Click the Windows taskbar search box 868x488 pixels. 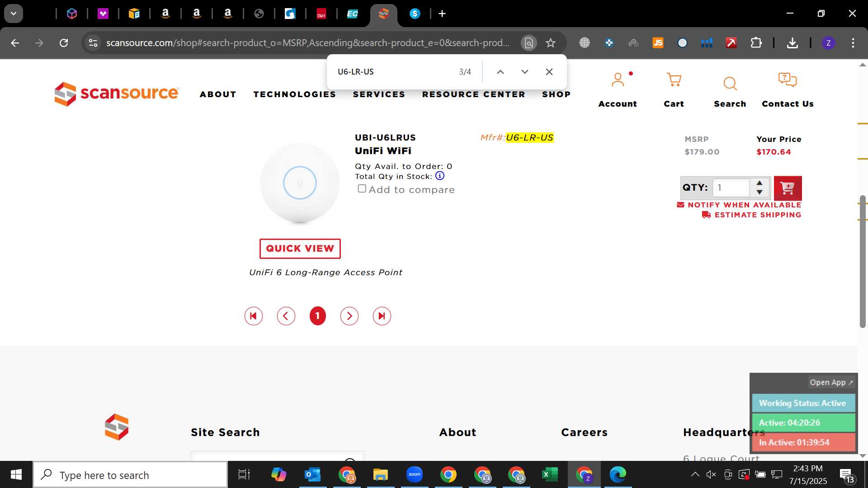(x=130, y=474)
